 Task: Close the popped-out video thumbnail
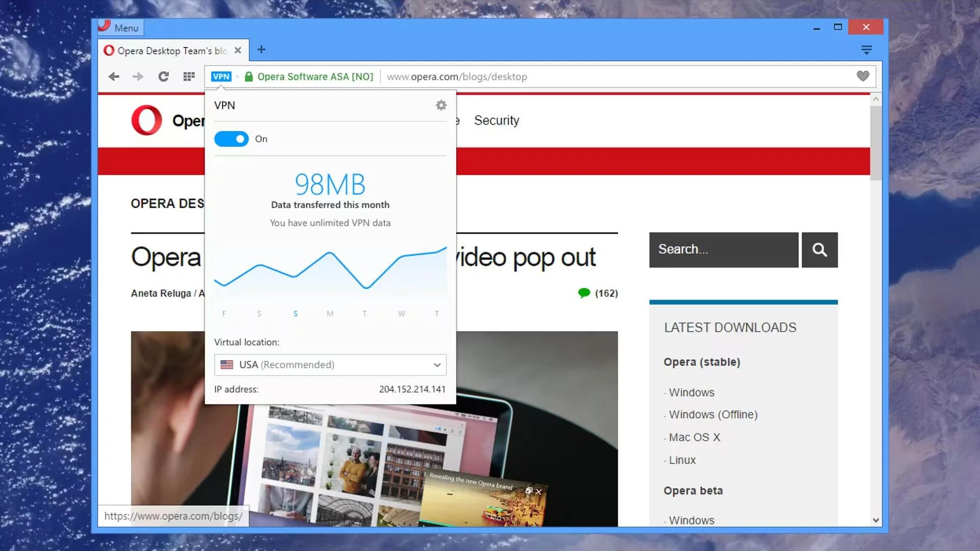538,492
